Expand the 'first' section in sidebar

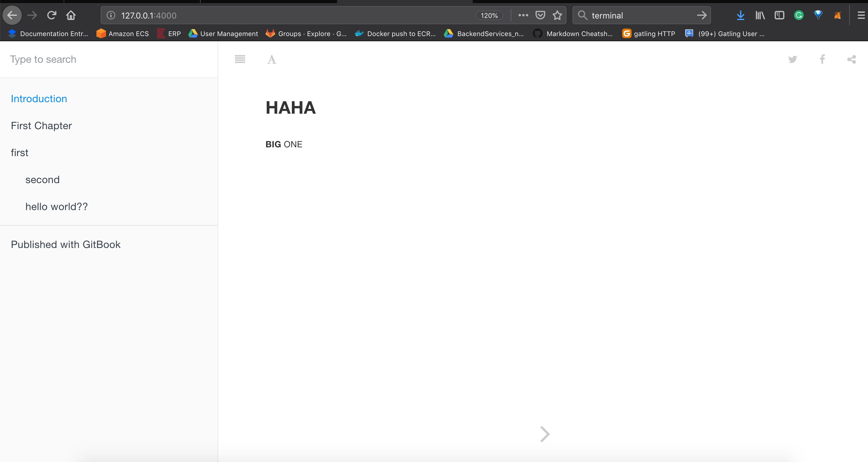(x=19, y=153)
